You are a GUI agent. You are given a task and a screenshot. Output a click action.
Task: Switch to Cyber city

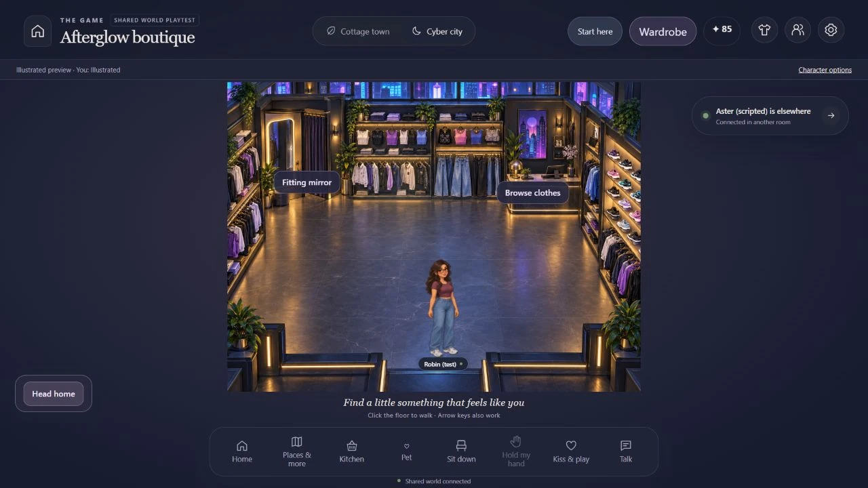pos(437,31)
